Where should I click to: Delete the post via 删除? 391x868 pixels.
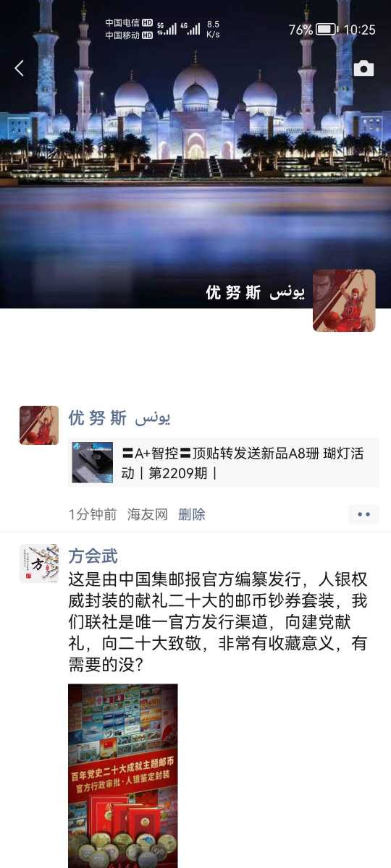(x=192, y=514)
